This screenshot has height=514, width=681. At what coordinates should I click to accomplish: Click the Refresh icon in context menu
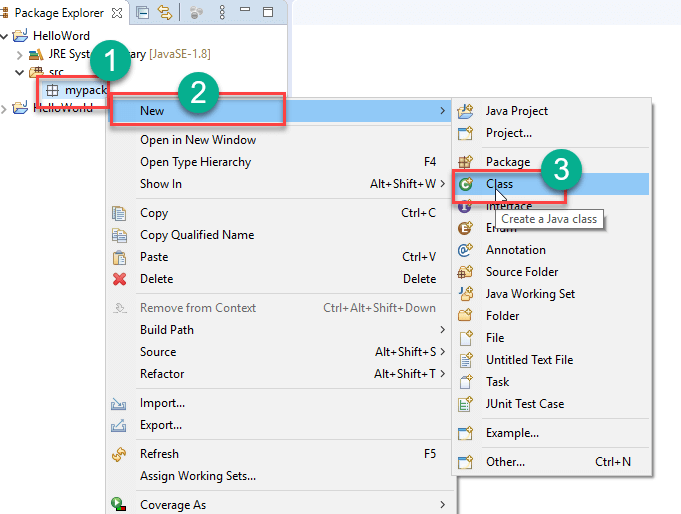point(120,454)
